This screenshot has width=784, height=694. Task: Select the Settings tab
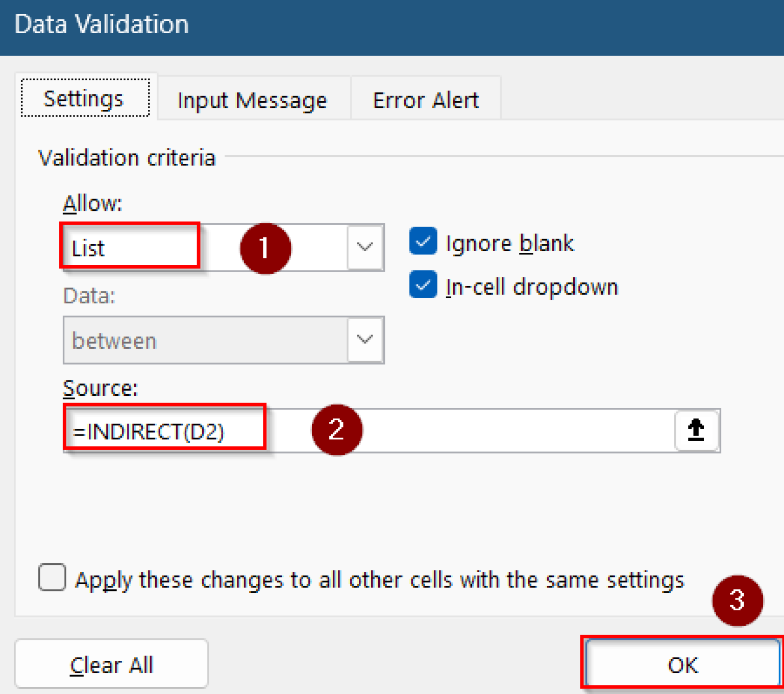[x=84, y=99]
